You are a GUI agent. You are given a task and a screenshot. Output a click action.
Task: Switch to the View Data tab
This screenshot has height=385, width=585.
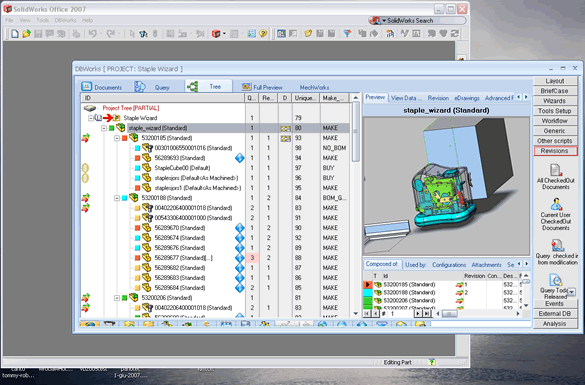pyautogui.click(x=406, y=98)
